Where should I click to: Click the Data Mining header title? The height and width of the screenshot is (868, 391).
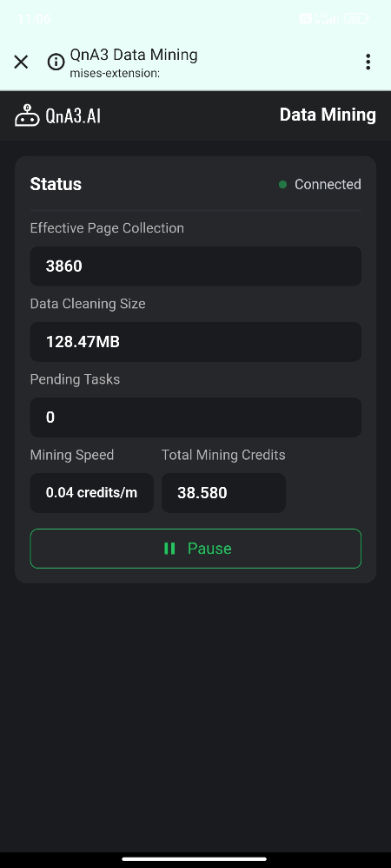coord(328,115)
